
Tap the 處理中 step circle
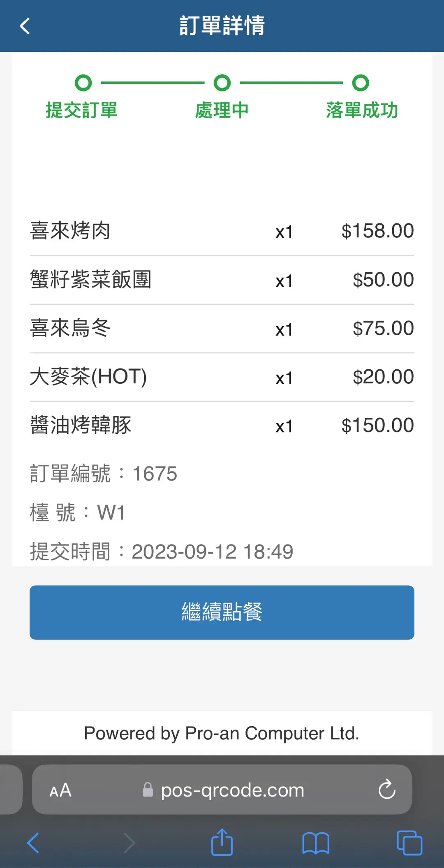[222, 83]
